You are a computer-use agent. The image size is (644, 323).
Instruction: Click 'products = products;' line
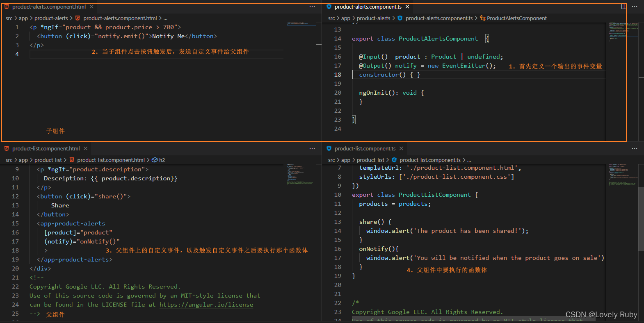395,204
